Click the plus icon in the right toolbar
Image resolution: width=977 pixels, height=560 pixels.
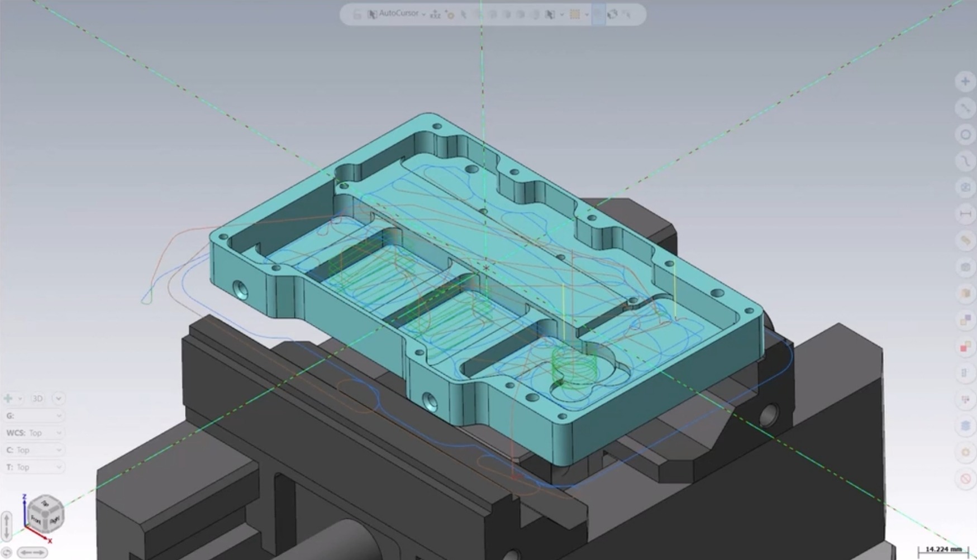pos(965,82)
